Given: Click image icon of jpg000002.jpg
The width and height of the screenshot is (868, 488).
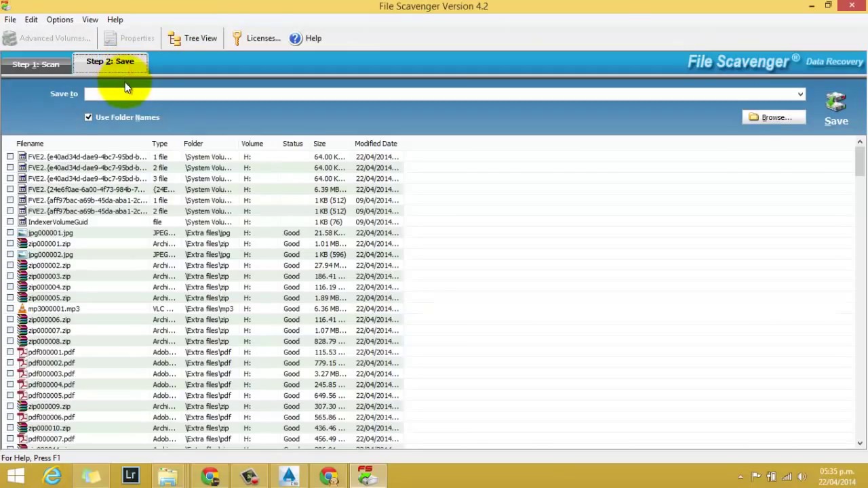Looking at the screenshot, I should [22, 255].
